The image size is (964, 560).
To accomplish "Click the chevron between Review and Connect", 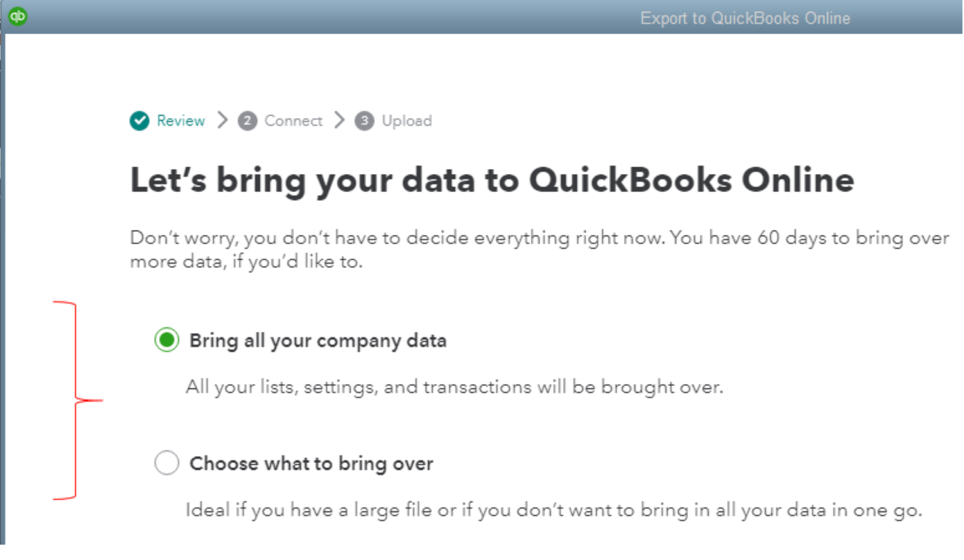I will (221, 120).
